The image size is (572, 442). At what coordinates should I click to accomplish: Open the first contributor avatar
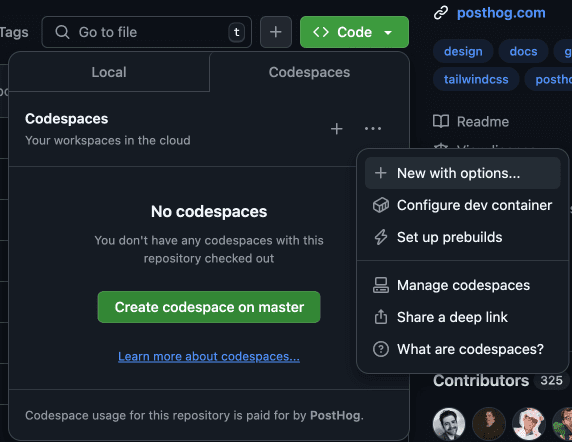point(449,424)
